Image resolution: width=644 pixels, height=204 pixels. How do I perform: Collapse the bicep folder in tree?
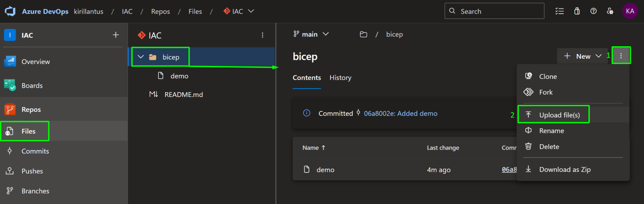coord(141,57)
